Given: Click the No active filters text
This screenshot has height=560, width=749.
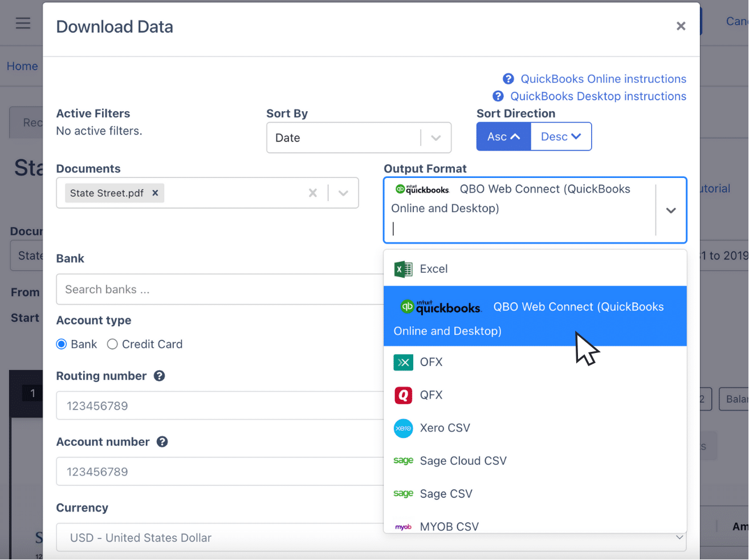Looking at the screenshot, I should (x=99, y=131).
